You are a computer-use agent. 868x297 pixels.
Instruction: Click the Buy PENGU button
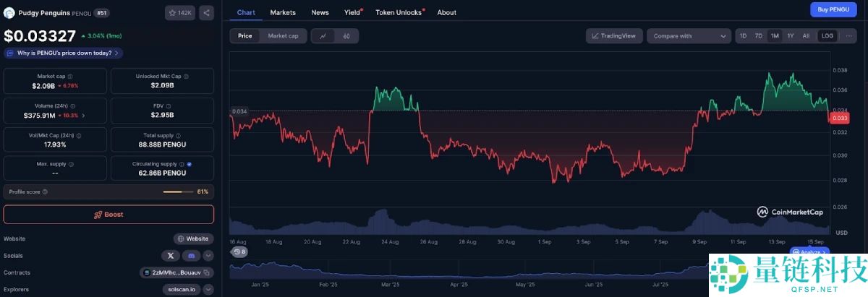[833, 9]
